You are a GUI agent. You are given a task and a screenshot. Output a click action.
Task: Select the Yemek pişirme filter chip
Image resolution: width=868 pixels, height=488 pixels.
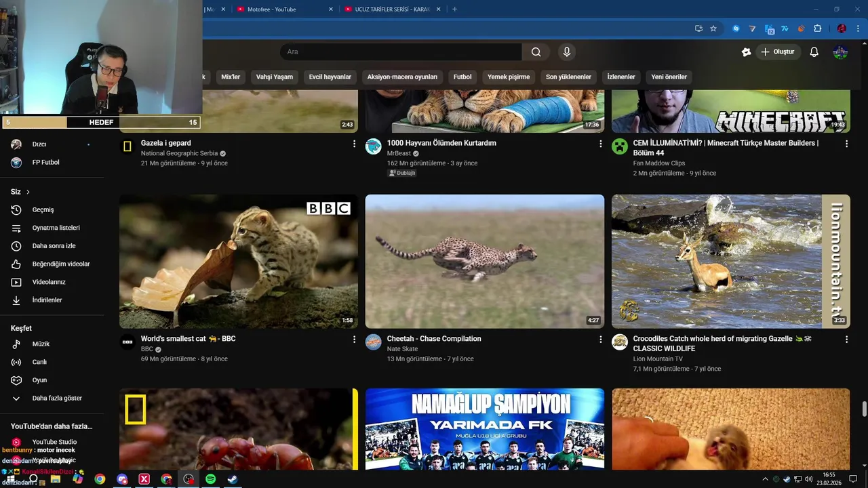click(x=509, y=77)
